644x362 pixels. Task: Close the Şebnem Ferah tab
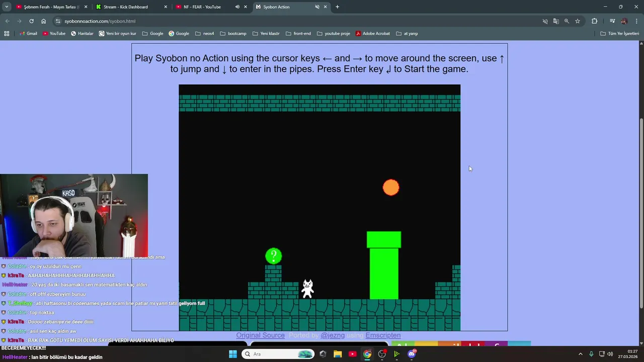point(86,7)
